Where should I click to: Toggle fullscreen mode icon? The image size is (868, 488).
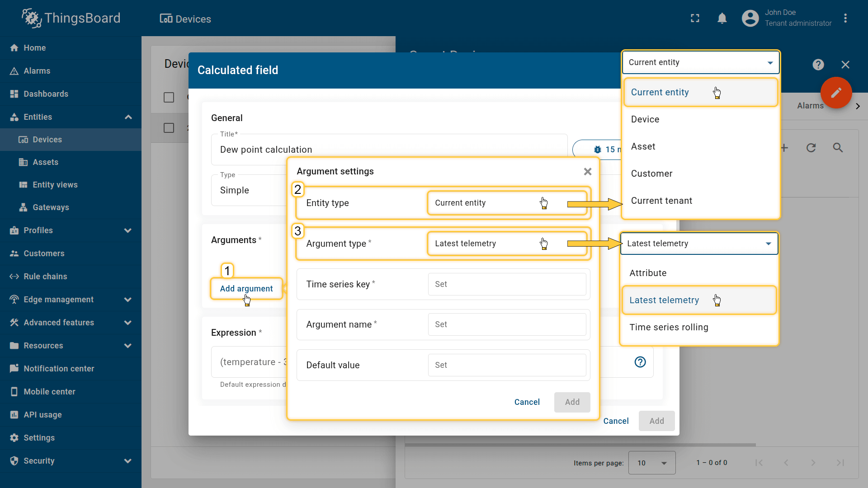click(x=695, y=19)
